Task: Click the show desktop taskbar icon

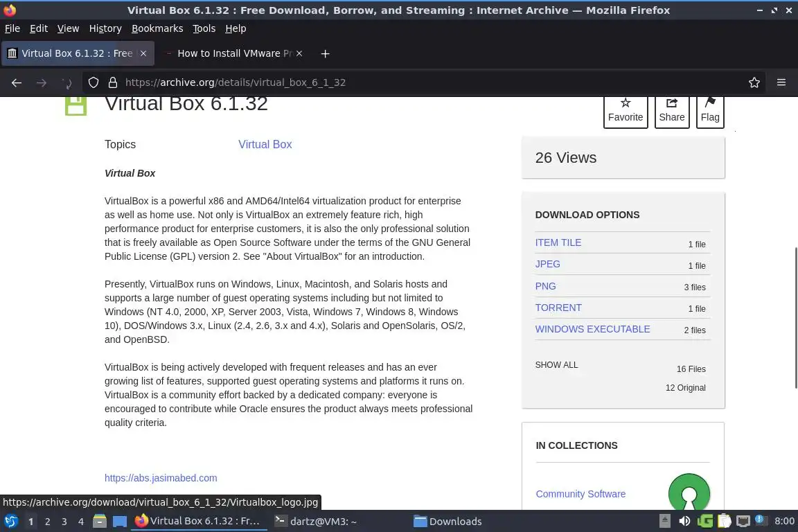Action: click(x=120, y=522)
